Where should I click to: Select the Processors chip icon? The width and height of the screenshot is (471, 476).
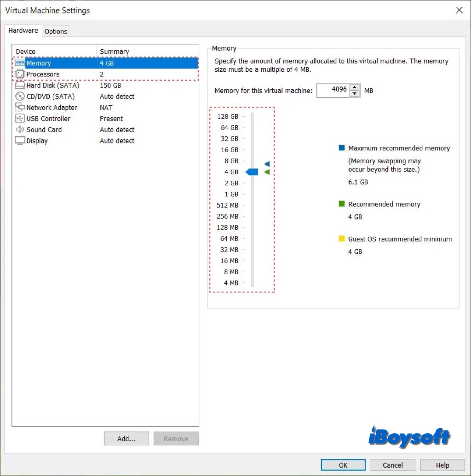20,74
